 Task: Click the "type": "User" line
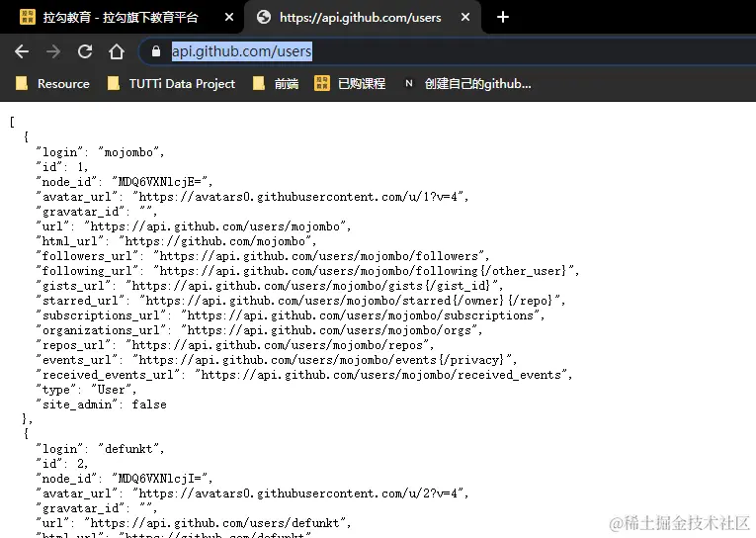(x=86, y=390)
